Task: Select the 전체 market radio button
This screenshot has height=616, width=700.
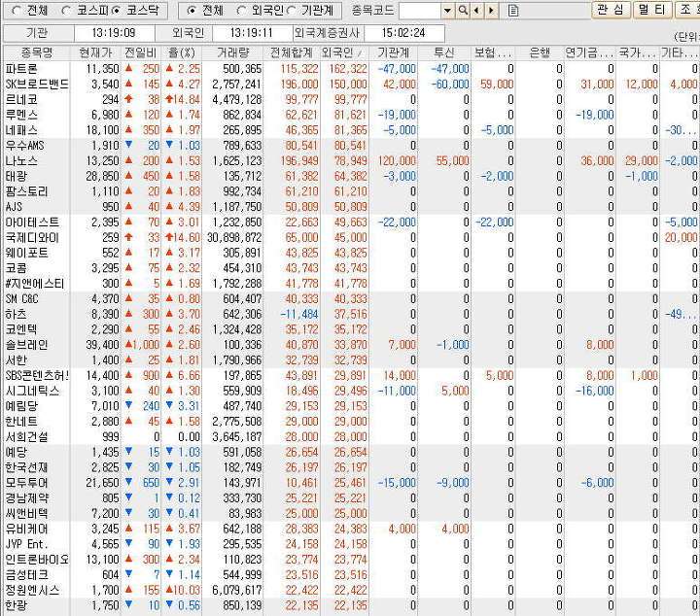Action: [x=17, y=11]
